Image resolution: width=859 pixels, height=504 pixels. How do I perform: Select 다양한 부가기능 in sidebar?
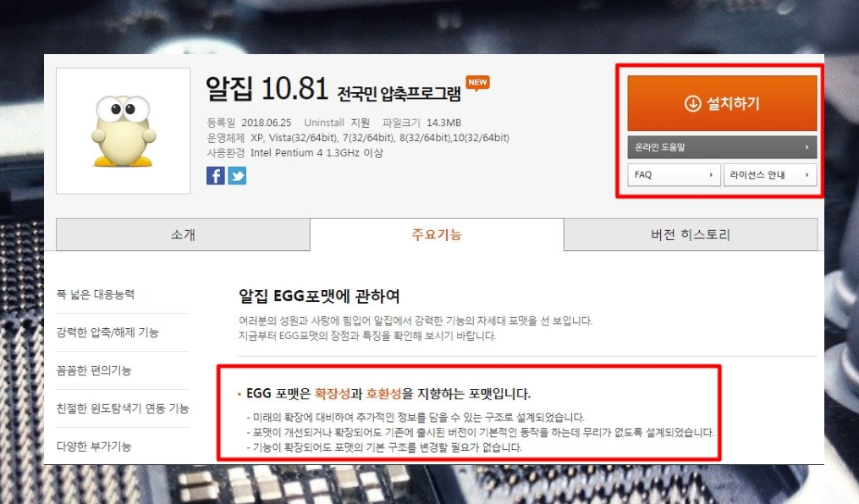point(94,446)
